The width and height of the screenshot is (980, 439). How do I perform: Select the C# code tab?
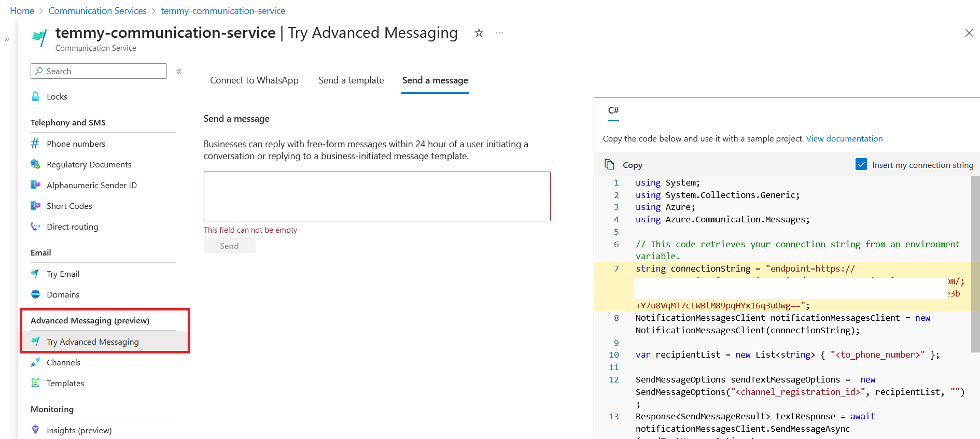click(613, 110)
